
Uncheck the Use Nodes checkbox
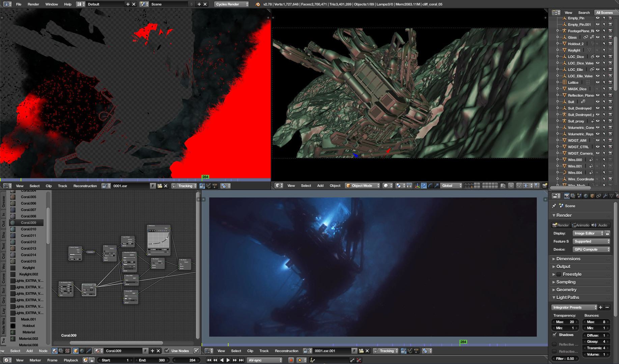coord(167,351)
